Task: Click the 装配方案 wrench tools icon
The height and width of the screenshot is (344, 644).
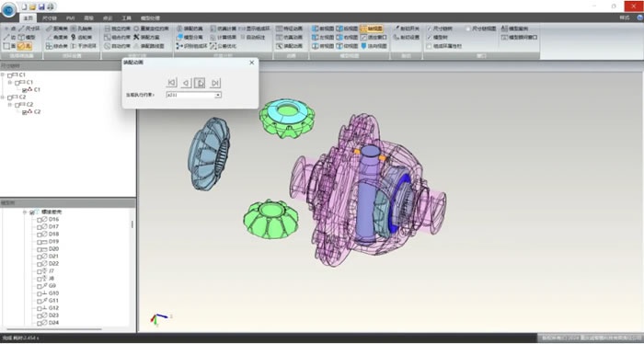Action: coord(137,38)
